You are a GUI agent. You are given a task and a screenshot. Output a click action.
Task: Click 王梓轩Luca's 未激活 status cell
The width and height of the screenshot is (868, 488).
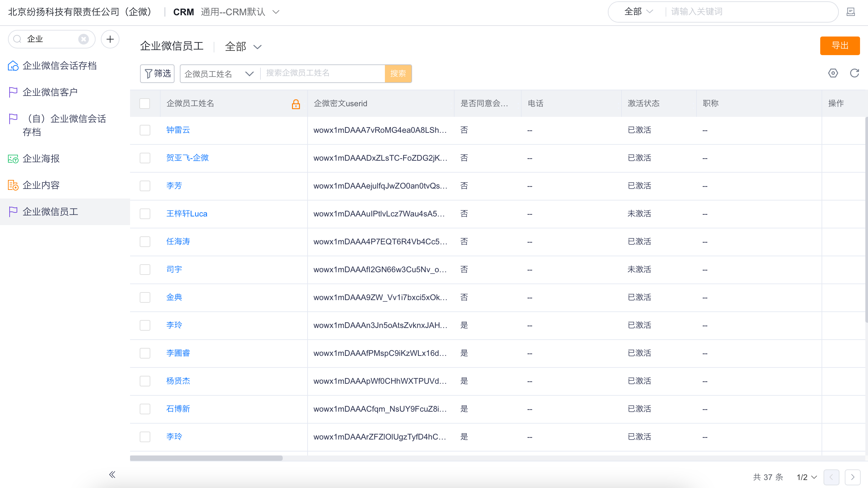[x=639, y=214]
